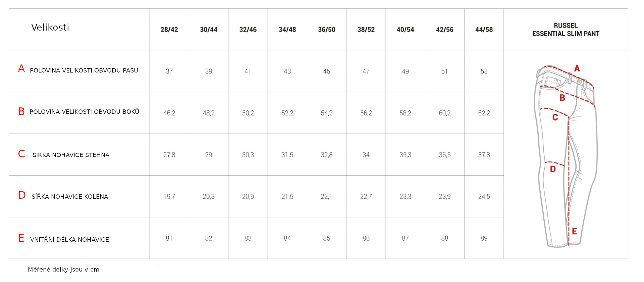Click the red letter C row marker

pyautogui.click(x=21, y=154)
